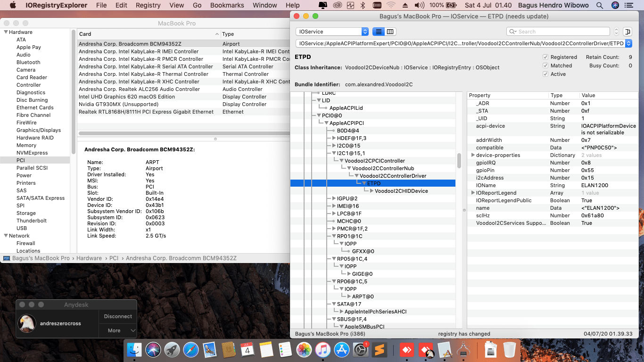The height and width of the screenshot is (362, 644).
Task: Open Photos from the Dock
Action: pos(304,350)
